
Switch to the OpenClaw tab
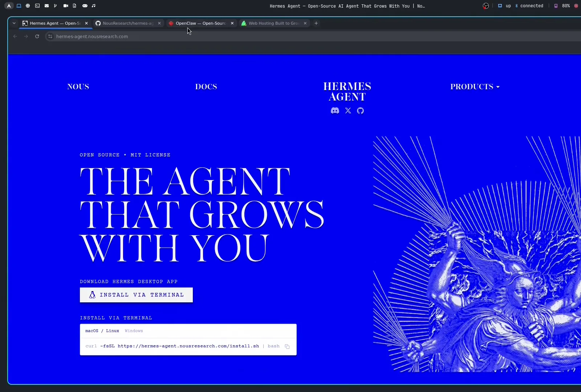coord(201,23)
